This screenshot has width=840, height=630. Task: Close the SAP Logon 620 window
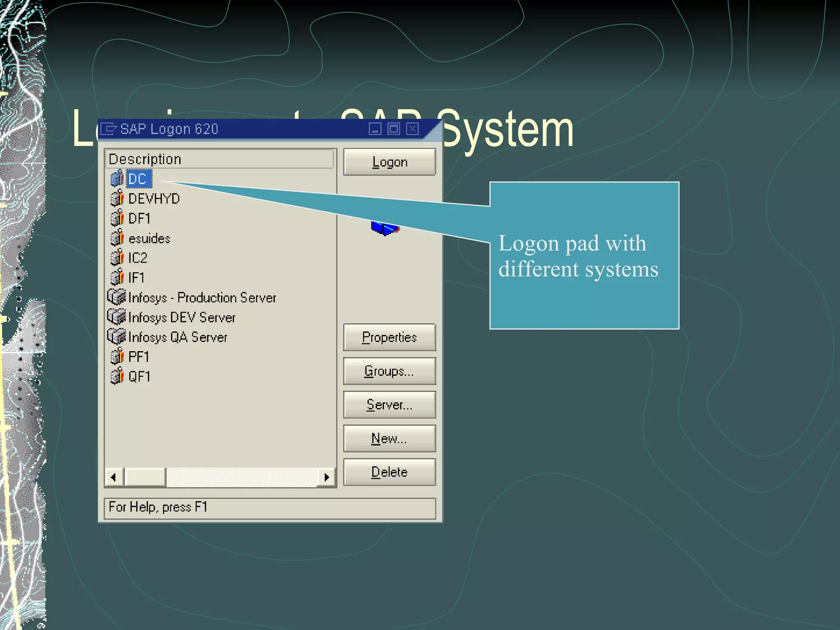(x=412, y=129)
